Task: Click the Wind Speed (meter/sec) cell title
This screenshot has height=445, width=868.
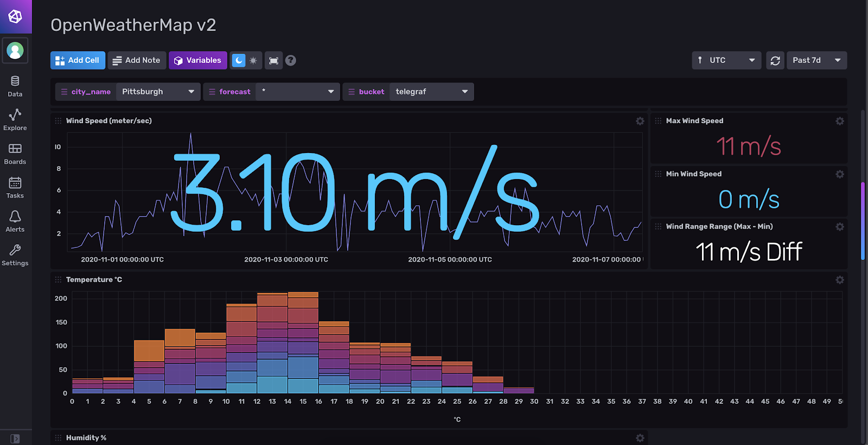Action: click(109, 121)
